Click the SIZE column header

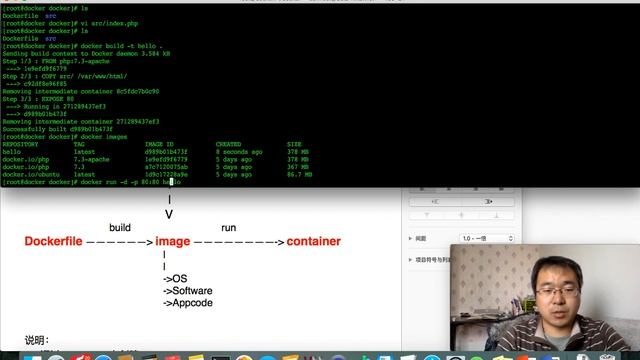pos(294,144)
